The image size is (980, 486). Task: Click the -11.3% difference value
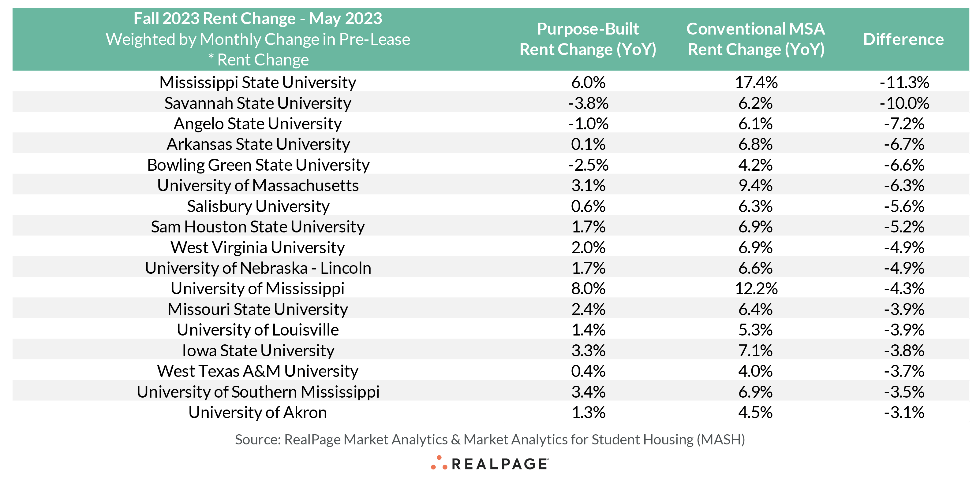pyautogui.click(x=904, y=83)
